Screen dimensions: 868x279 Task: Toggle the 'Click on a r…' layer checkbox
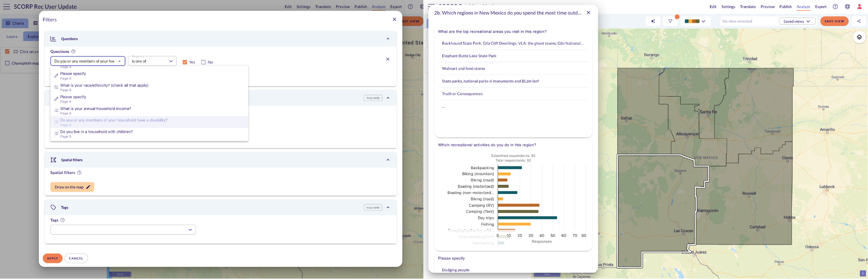(x=7, y=51)
